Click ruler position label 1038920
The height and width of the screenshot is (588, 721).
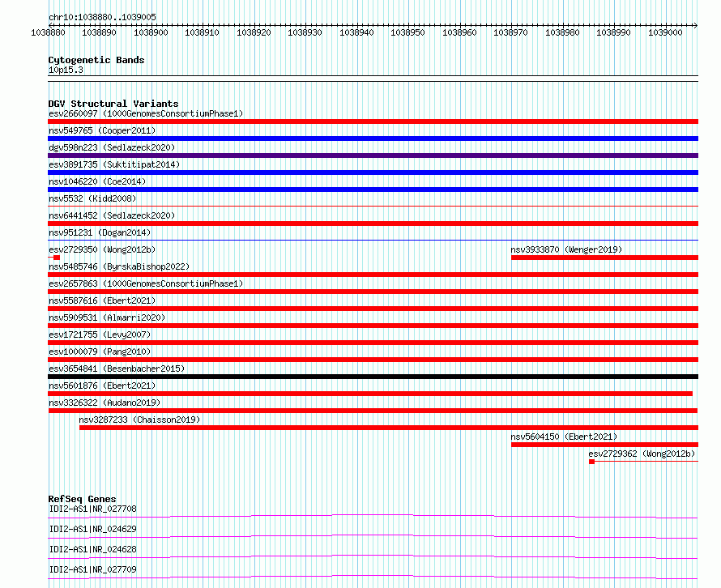[x=254, y=32]
